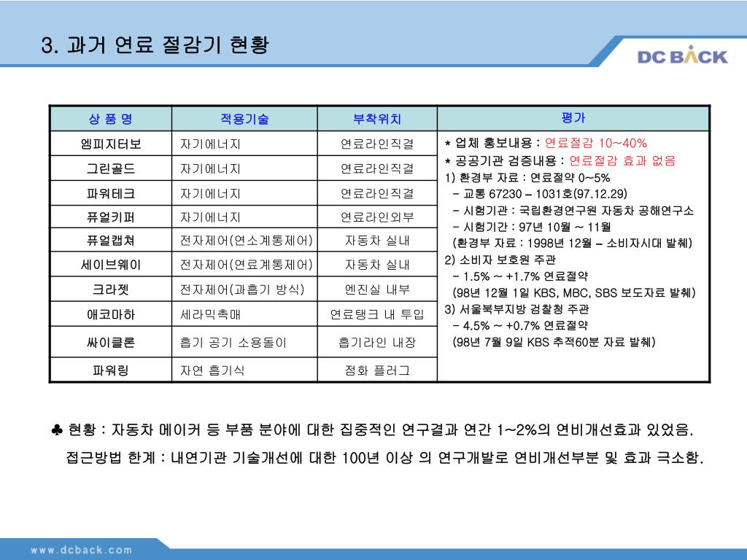Click the cell '연료라인외부'
747x560 pixels.
tap(377, 217)
